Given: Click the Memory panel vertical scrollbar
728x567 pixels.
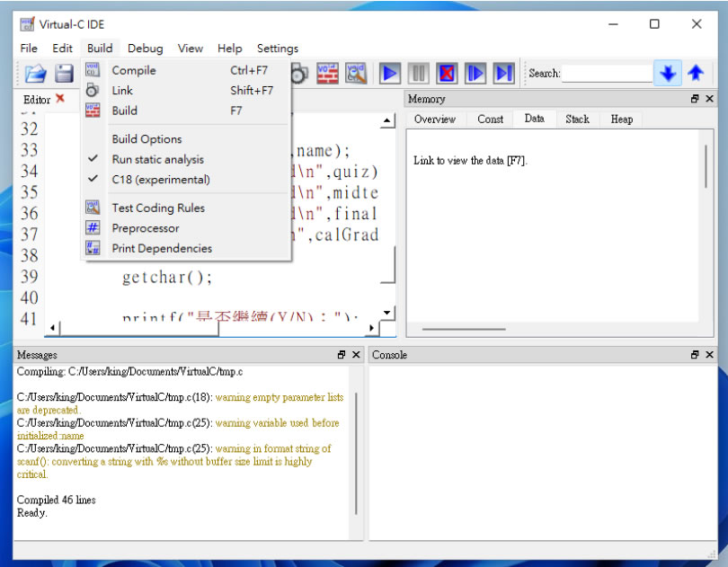Looking at the screenshot, I should tap(706, 166).
